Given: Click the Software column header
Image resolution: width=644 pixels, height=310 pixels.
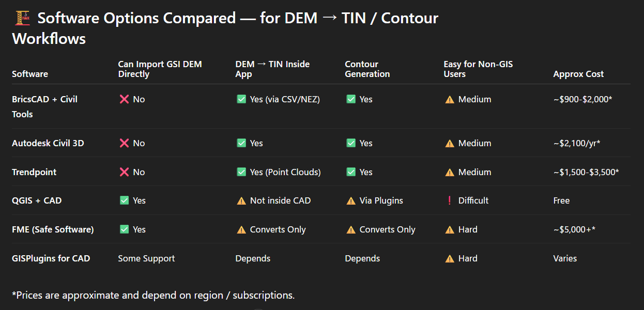Looking at the screenshot, I should tap(30, 74).
